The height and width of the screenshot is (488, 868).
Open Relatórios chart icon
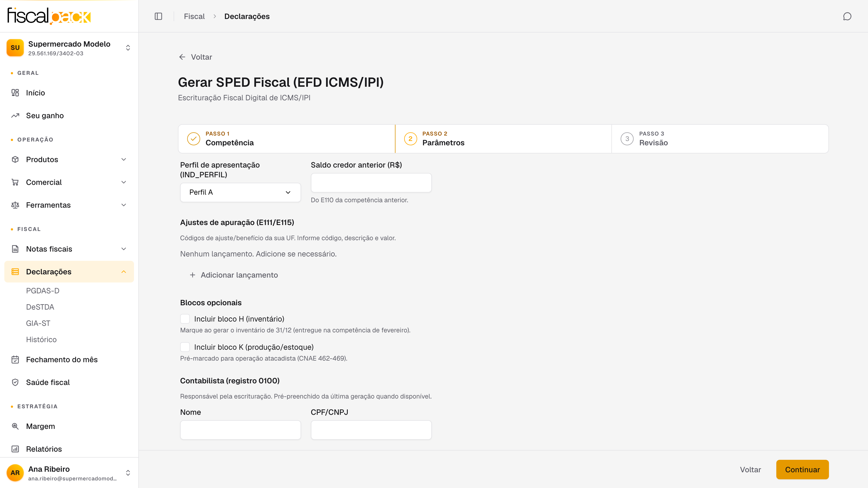pos(15,449)
